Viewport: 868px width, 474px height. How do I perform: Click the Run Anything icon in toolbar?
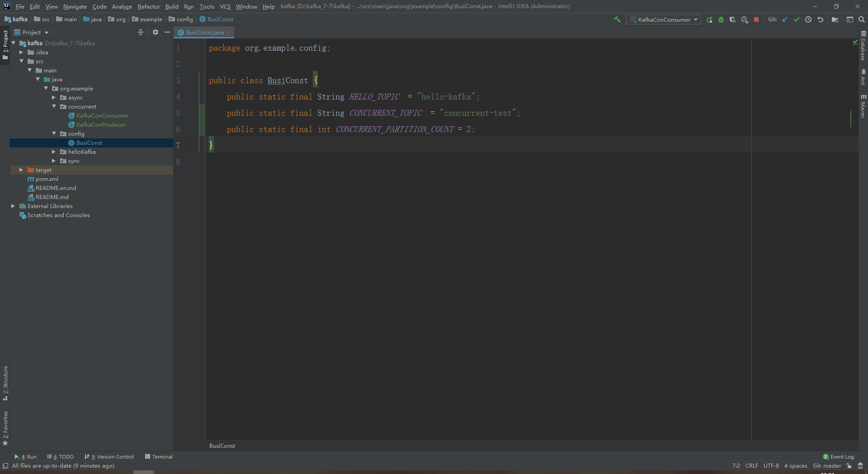point(850,19)
